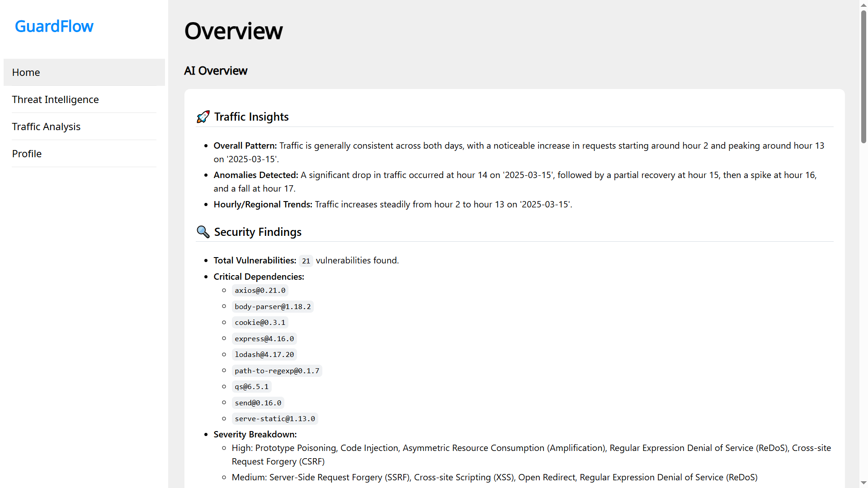
Task: Go to Traffic Analysis section
Action: 46,127
